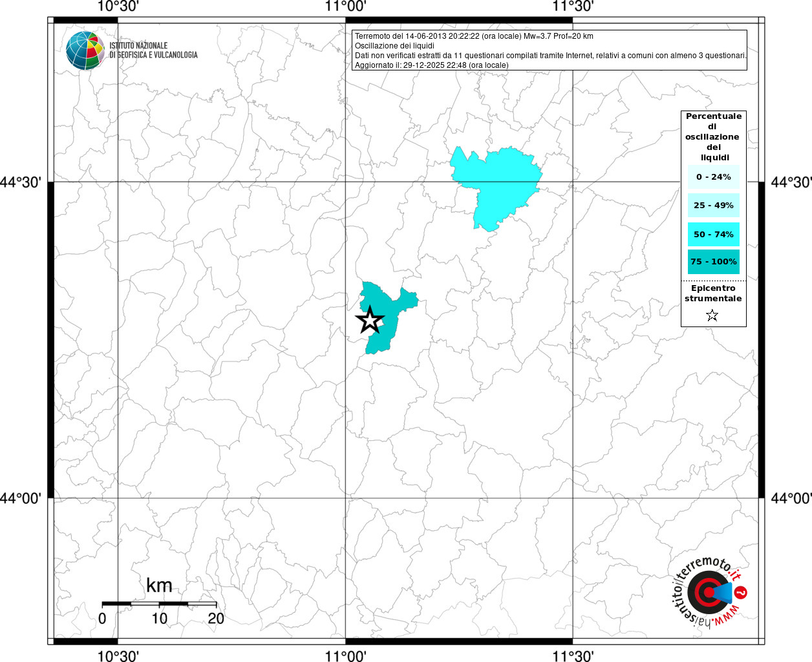Click the legend's epicentro star symbol
Image resolution: width=812 pixels, height=662 pixels.
pyautogui.click(x=712, y=315)
